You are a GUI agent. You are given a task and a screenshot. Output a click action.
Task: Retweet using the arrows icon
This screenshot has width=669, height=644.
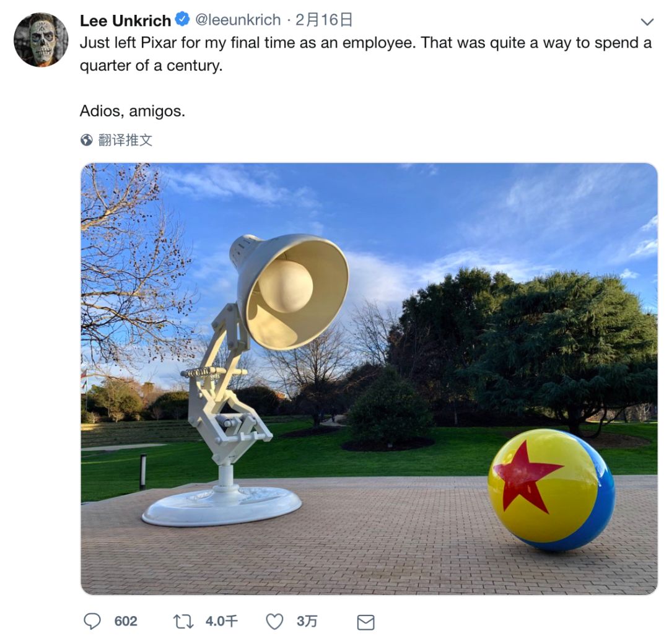coord(183,621)
